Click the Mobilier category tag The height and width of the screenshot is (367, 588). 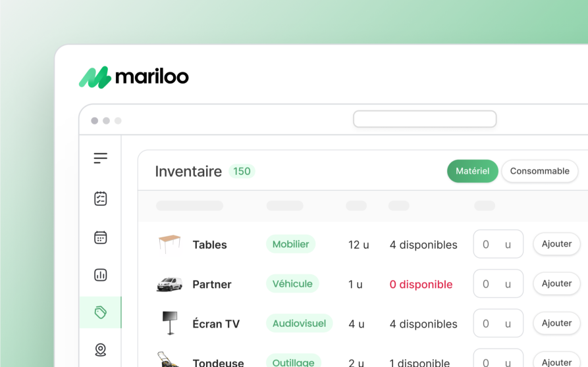(x=290, y=244)
